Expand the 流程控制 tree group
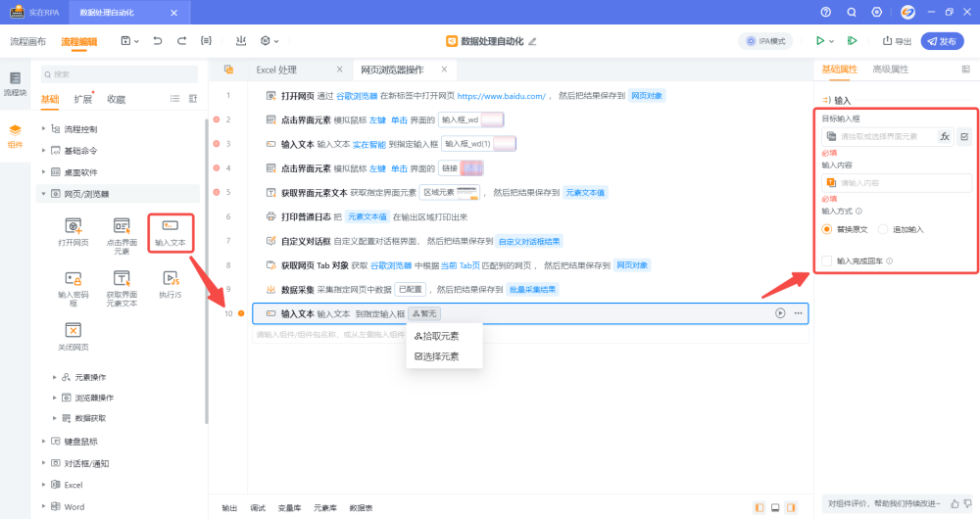The image size is (980, 519). point(43,129)
